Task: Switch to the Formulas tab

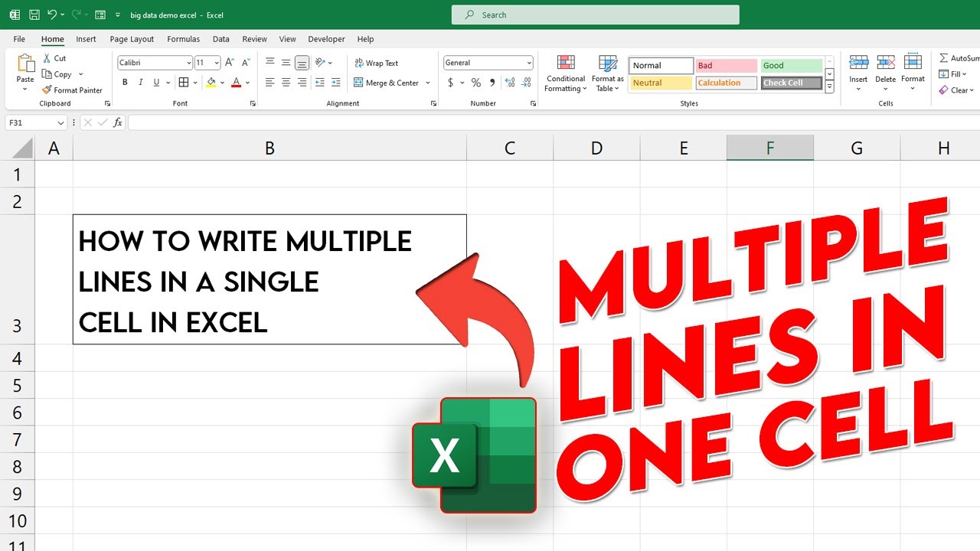Action: 183,39
